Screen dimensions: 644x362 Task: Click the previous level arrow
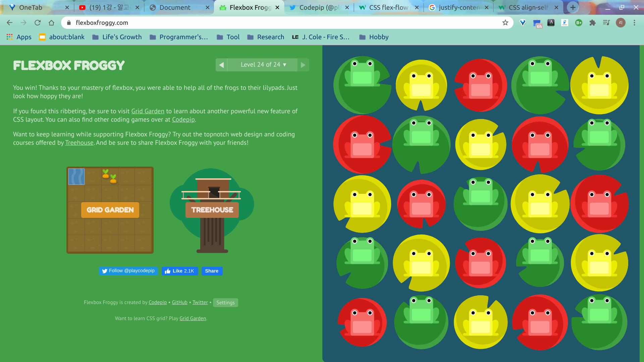click(221, 65)
